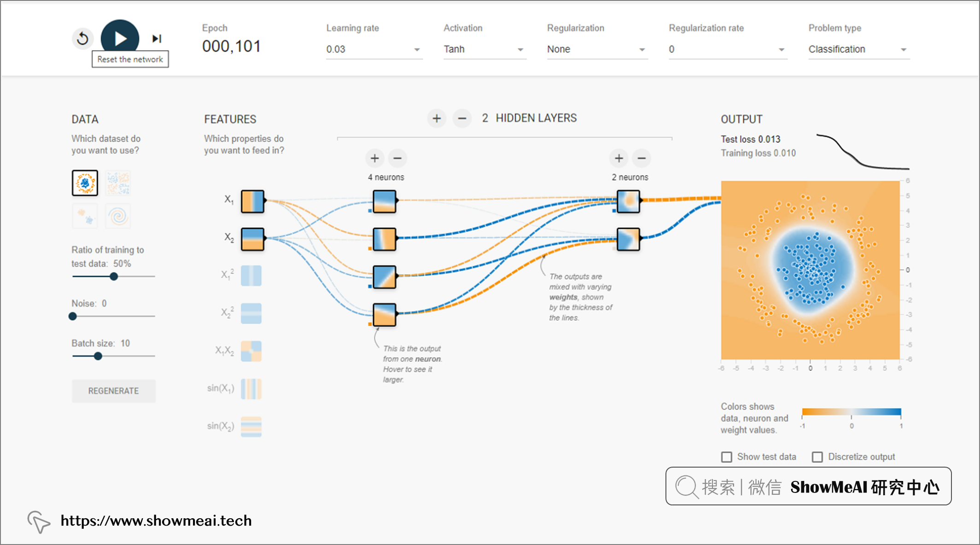Click the REGENERATE button
Screen dimensions: 980x545
pyautogui.click(x=113, y=391)
